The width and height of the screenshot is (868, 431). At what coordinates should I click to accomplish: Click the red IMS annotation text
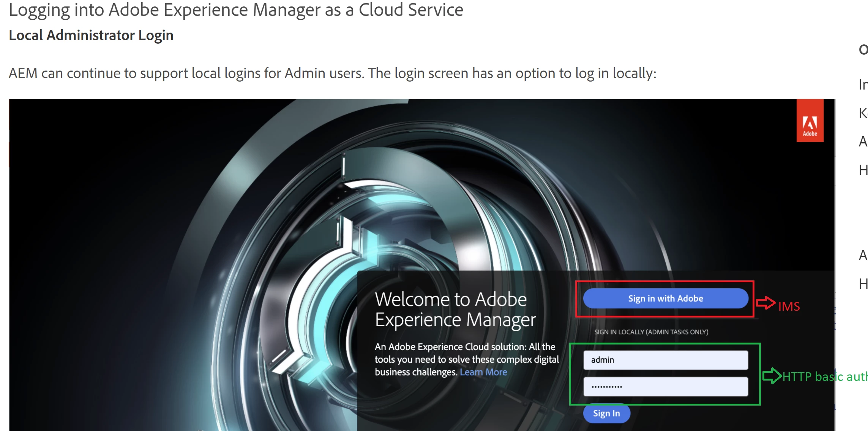coord(789,306)
